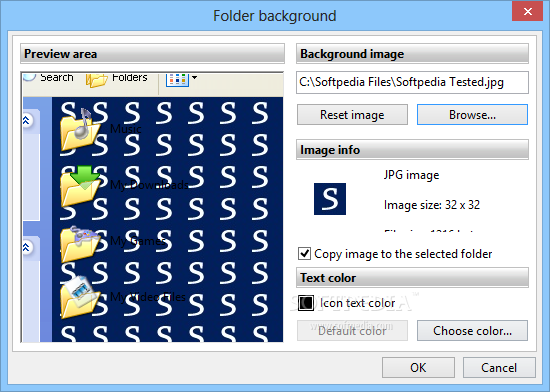Click the S image thumbnail in Image info

(x=330, y=199)
